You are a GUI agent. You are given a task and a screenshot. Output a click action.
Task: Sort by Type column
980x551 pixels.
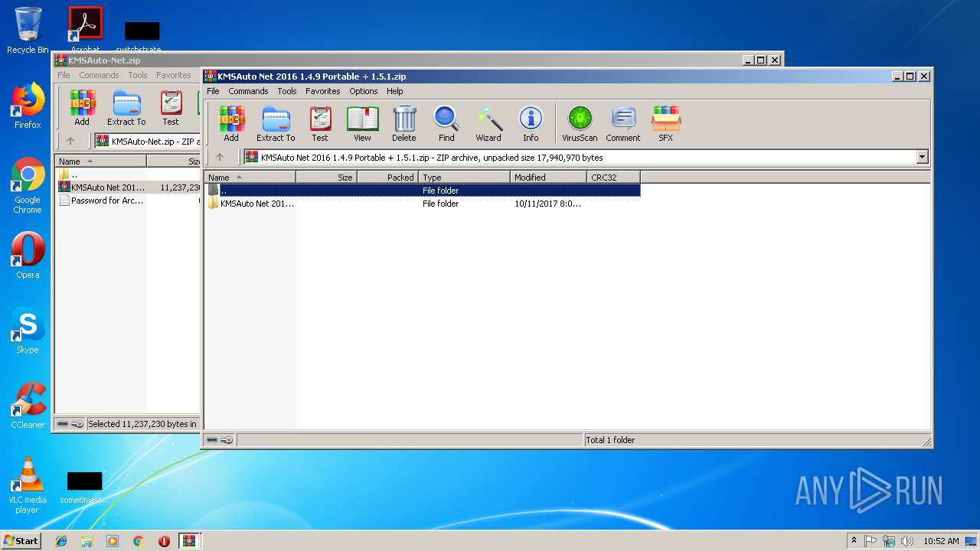464,178
